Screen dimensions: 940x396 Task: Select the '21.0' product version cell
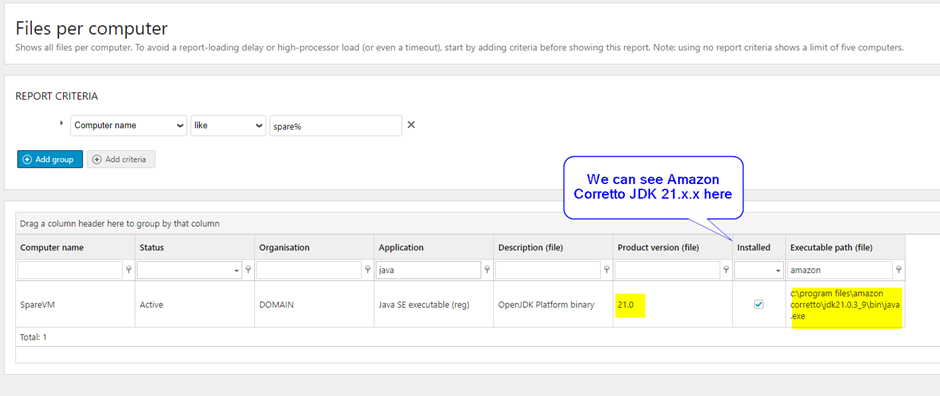673,304
